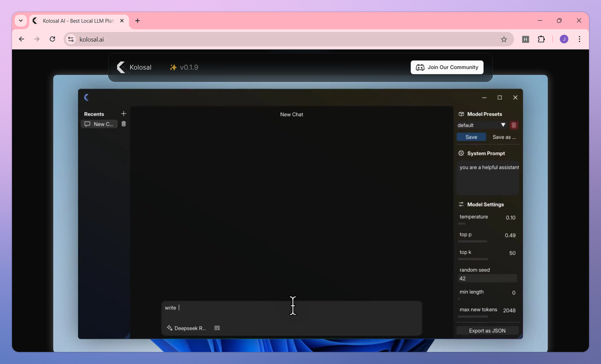Open the Chrome tab search dropdown
This screenshot has height=364, width=601.
pyautogui.click(x=21, y=21)
